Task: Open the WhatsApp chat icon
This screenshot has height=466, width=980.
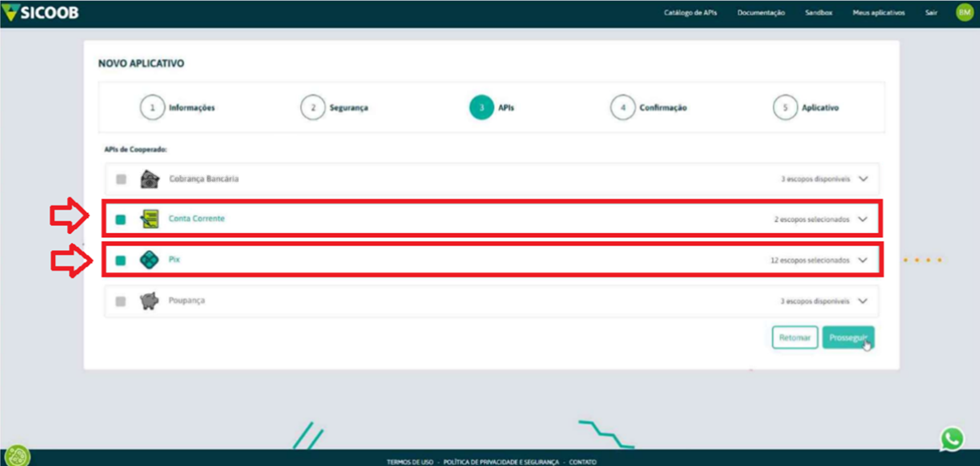Action: pos(952,439)
